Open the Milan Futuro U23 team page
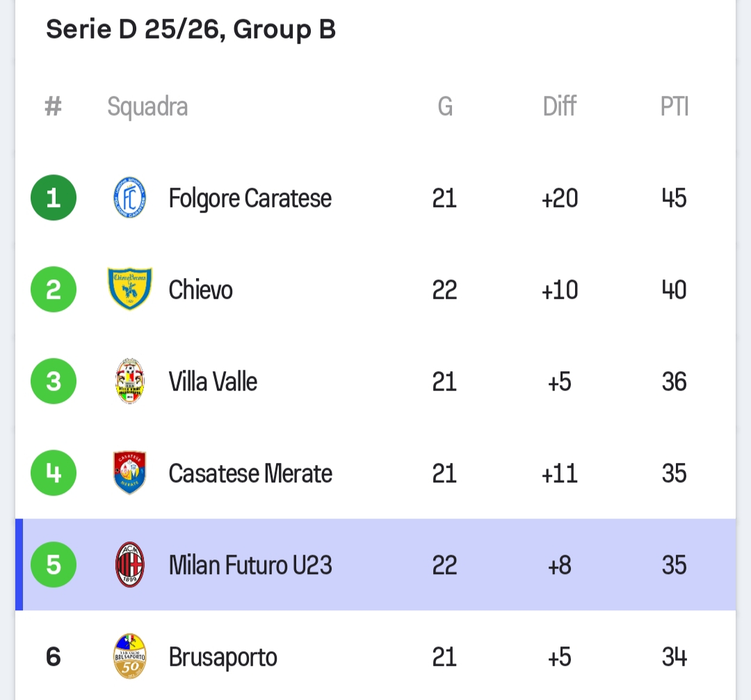 [x=250, y=565]
